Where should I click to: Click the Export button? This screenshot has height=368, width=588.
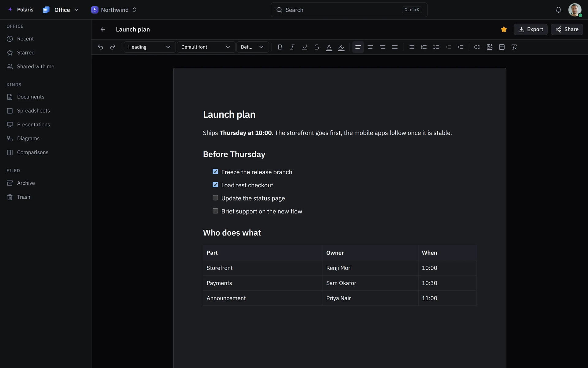(x=530, y=29)
